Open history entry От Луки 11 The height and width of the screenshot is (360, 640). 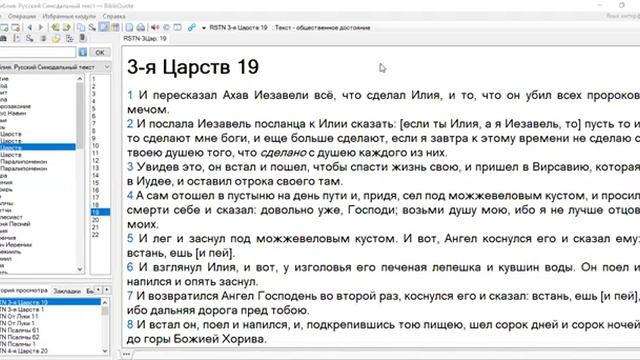click(x=20, y=316)
